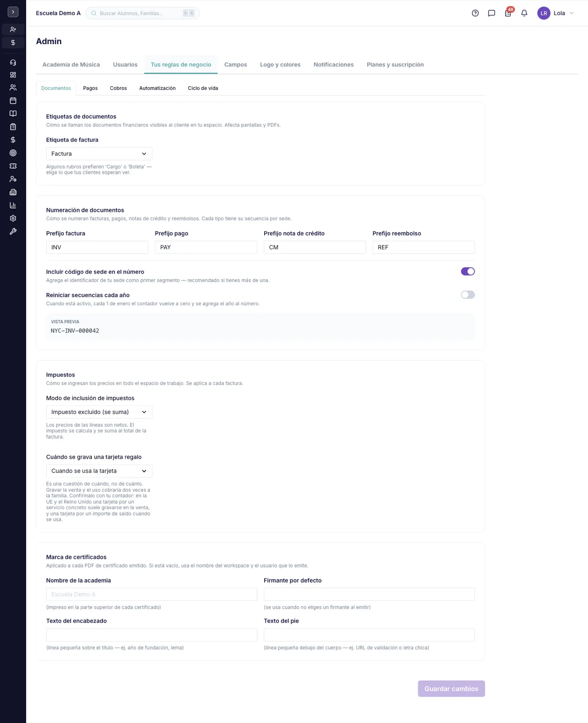Open the clipboard list icon in sidebar

point(13,127)
